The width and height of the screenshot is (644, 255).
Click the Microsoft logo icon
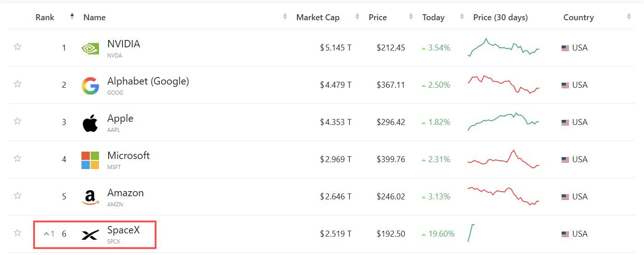(x=90, y=160)
